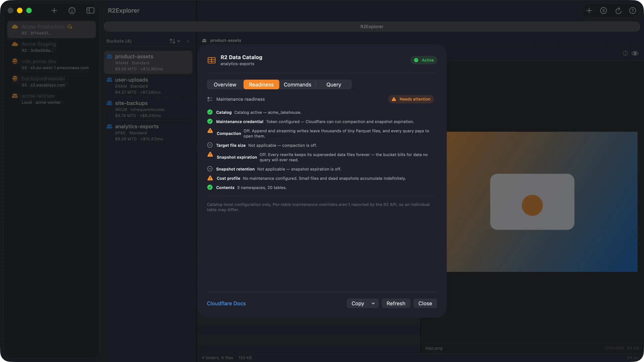The height and width of the screenshot is (362, 644).
Task: Click the 'Contents' readiness label
Action: 225,188
